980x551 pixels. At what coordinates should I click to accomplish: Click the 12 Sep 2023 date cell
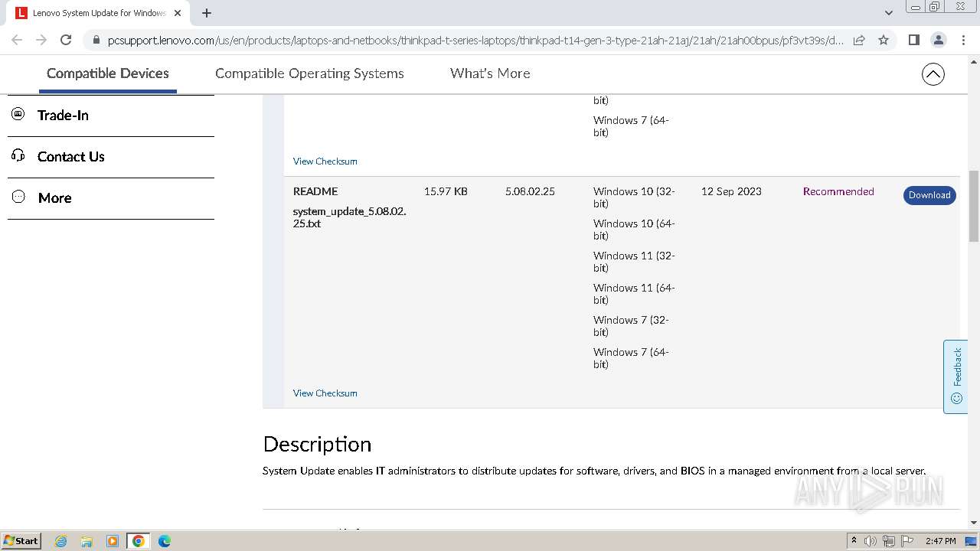coord(731,191)
